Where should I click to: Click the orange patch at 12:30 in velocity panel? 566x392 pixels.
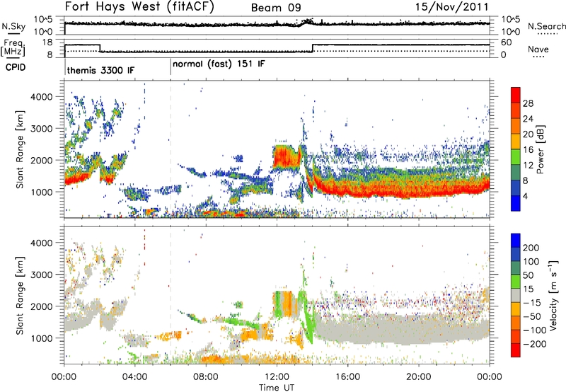(x=288, y=304)
